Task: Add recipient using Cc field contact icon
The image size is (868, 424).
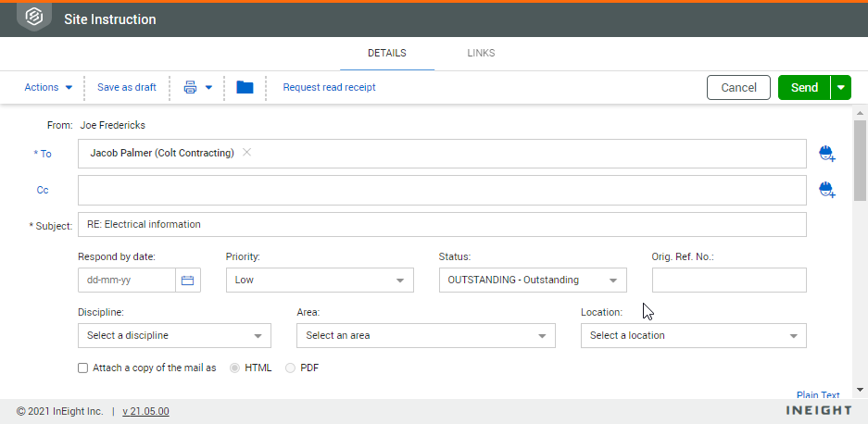Action: click(x=826, y=190)
